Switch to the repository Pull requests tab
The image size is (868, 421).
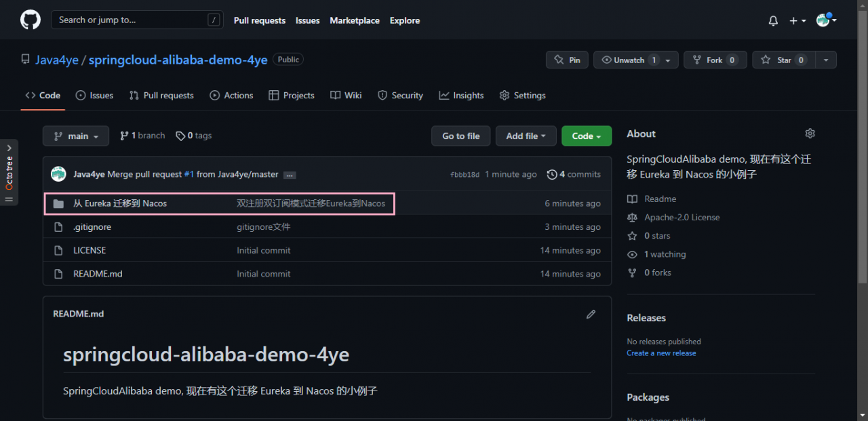(x=161, y=96)
